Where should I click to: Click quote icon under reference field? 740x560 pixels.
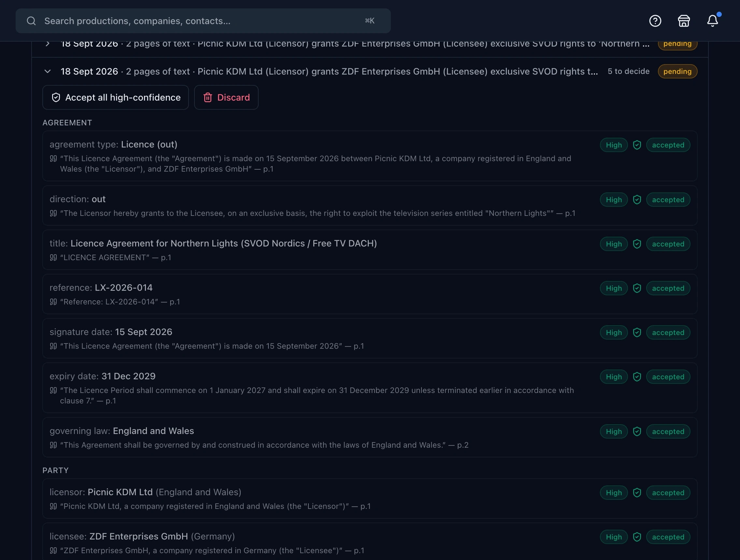click(x=53, y=302)
